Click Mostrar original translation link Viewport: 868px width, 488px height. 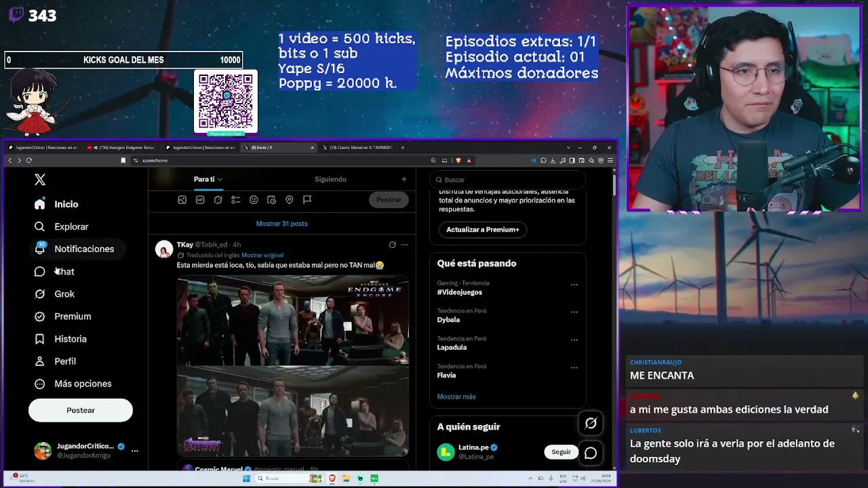pyautogui.click(x=262, y=256)
